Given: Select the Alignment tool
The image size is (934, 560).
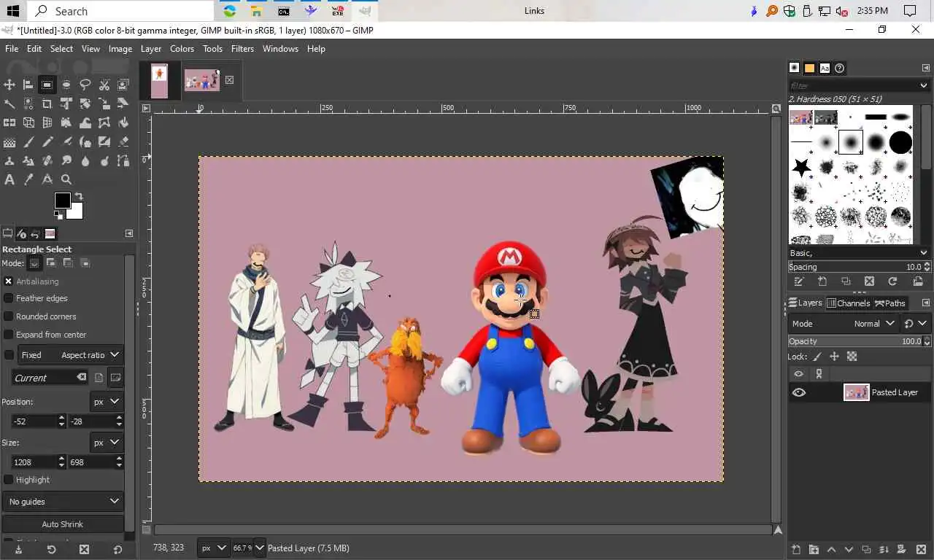Looking at the screenshot, I should pyautogui.click(x=28, y=85).
